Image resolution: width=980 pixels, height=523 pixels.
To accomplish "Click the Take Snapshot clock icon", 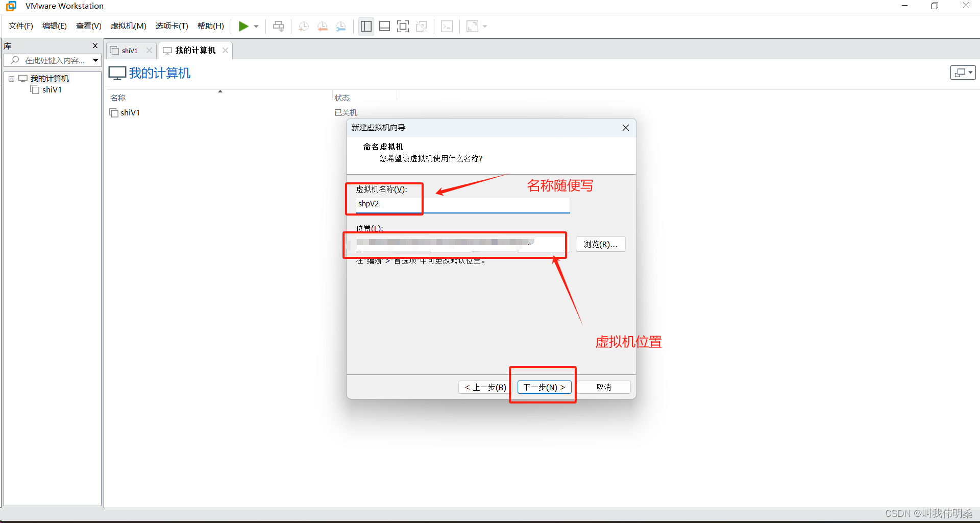I will point(304,26).
